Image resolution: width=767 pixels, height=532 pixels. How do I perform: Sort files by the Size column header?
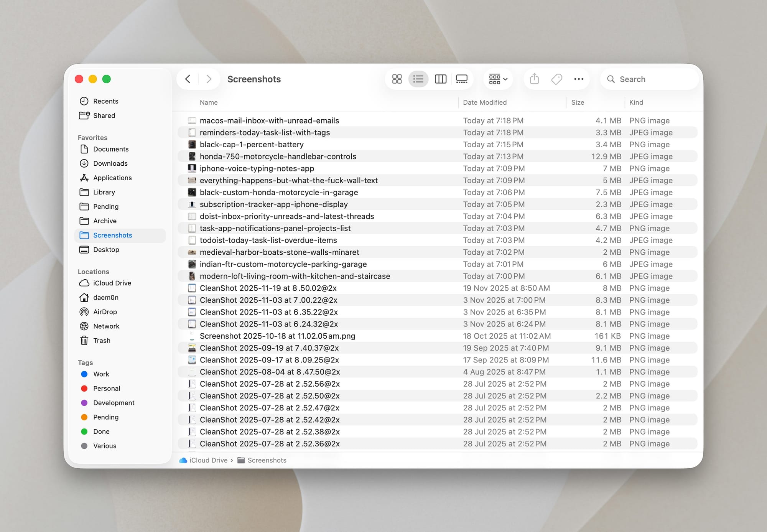[577, 102]
